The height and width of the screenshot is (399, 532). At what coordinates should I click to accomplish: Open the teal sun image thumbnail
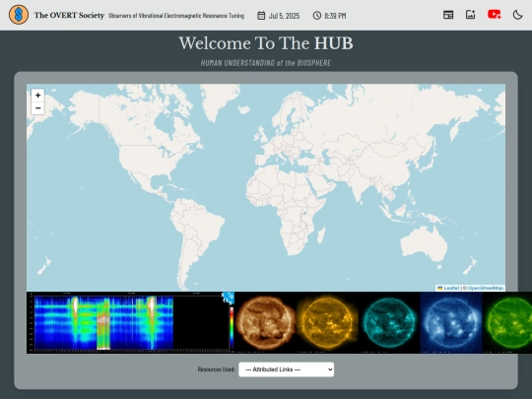pyautogui.click(x=389, y=322)
